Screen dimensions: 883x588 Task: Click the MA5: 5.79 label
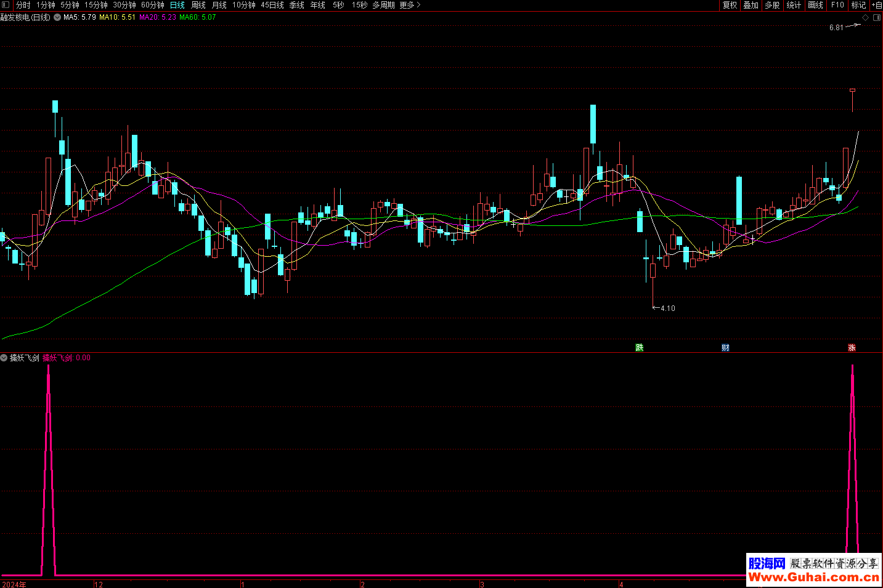[79, 17]
